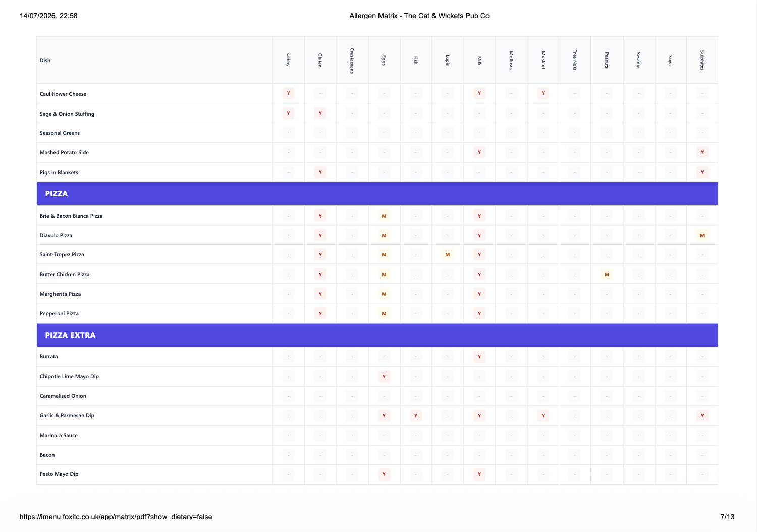Screen dimensions: 757x532
Task: Select the Diavolo Pizza dish name
Action: point(56,235)
